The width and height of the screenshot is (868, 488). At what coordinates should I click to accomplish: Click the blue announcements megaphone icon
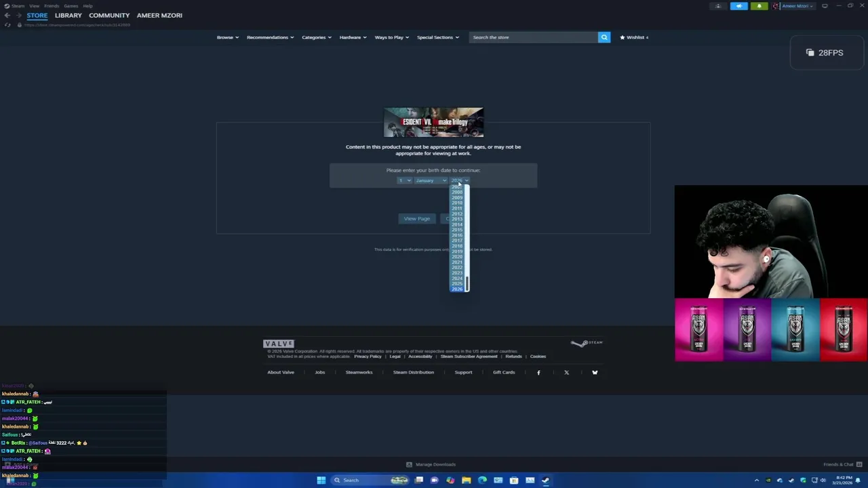click(x=738, y=6)
